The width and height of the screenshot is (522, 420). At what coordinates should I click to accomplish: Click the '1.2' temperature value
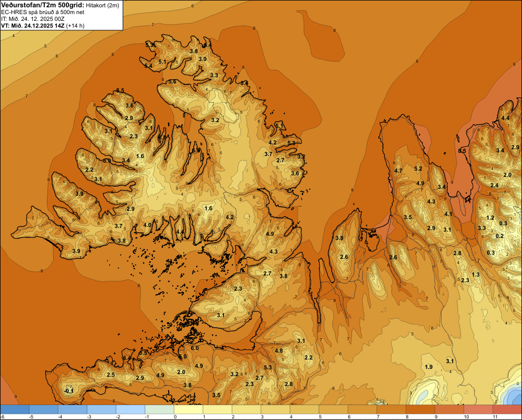tap(490, 218)
